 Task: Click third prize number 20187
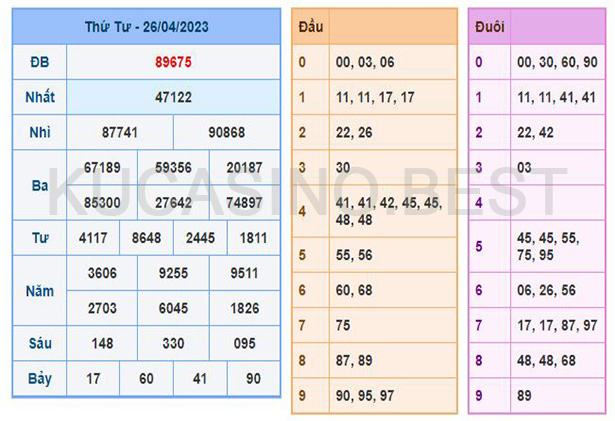coord(244,168)
